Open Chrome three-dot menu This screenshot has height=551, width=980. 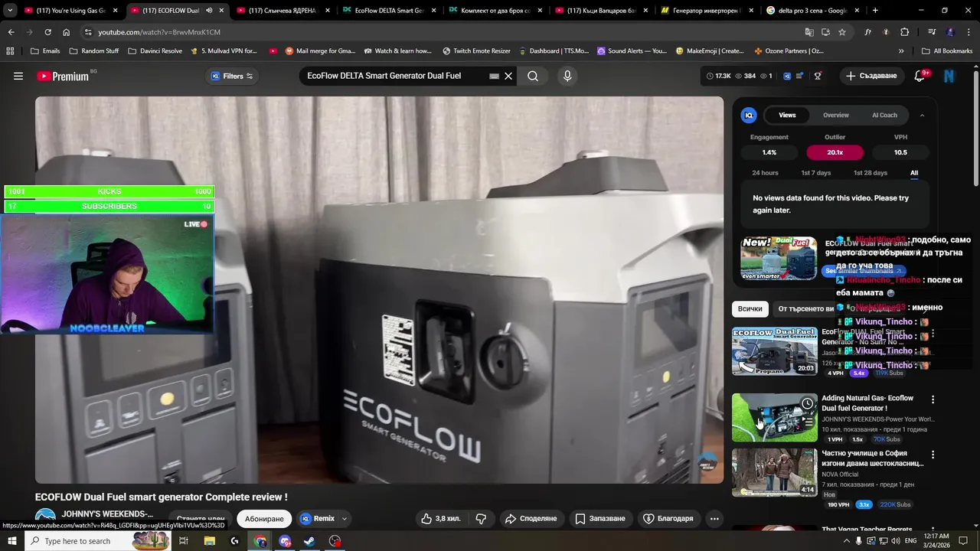point(969,32)
